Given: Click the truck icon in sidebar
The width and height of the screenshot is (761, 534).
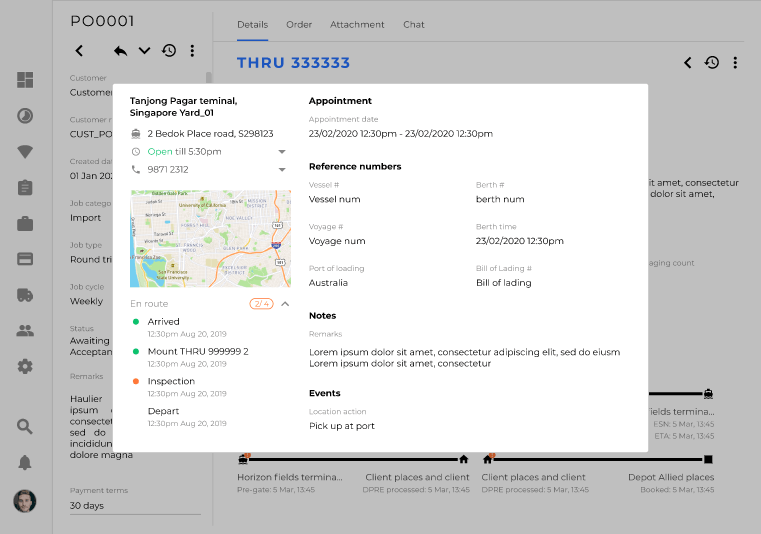Looking at the screenshot, I should pyautogui.click(x=25, y=295).
